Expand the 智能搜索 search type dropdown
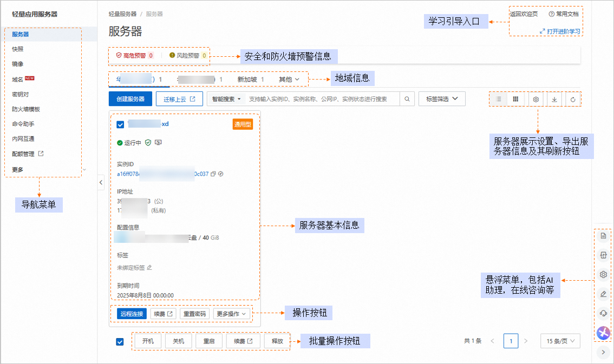Image resolution: width=614 pixels, height=364 pixels. [x=226, y=99]
